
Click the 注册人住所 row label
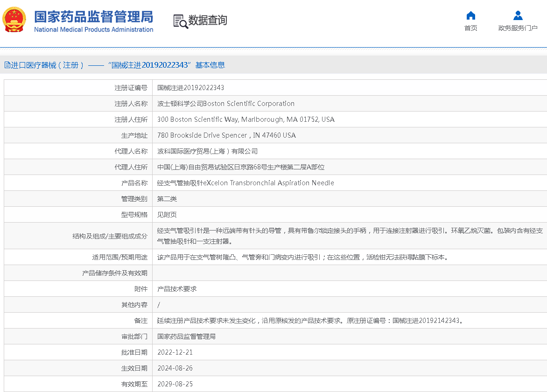pyautogui.click(x=131, y=119)
